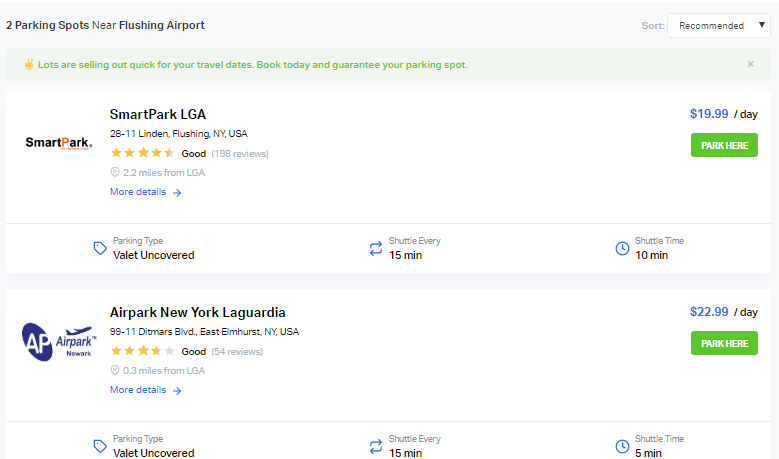This screenshot has height=459, width=779.
Task: Click SmartPark LGA star rating
Action: (x=142, y=153)
